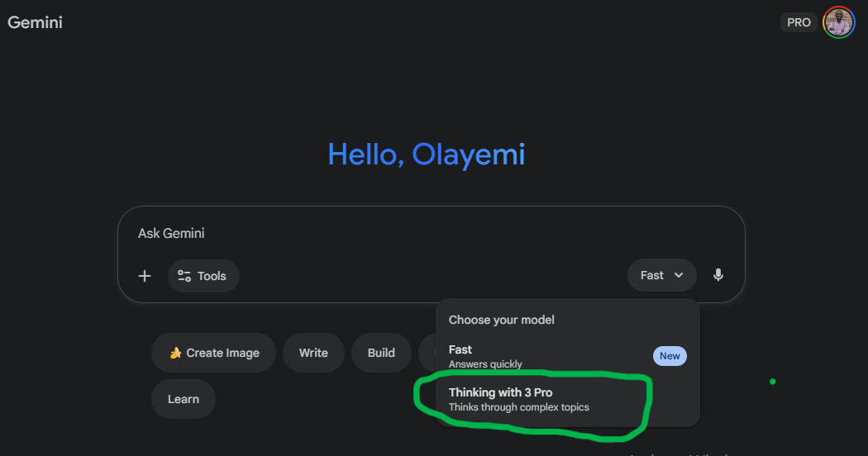Click the PRO badge near the avatar
868x456 pixels.
(x=799, y=22)
